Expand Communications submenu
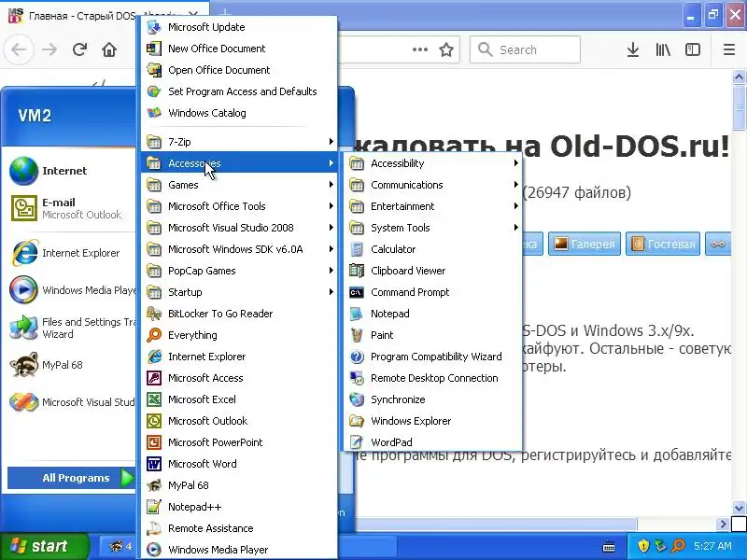This screenshot has width=747, height=560. [432, 185]
